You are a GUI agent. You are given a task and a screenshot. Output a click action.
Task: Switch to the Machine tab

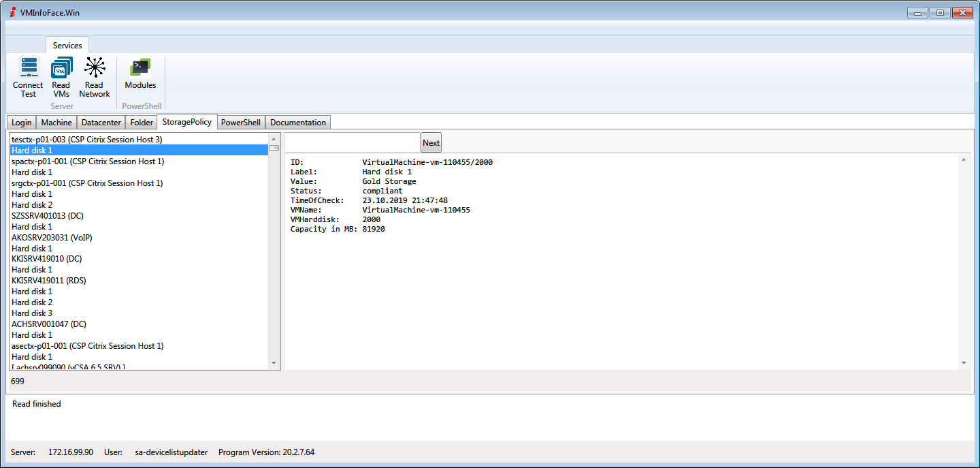[56, 123]
